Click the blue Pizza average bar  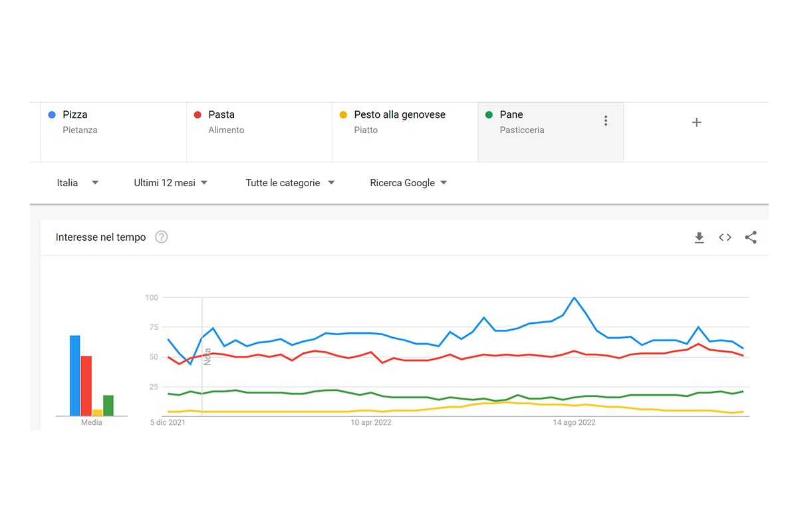click(x=74, y=376)
